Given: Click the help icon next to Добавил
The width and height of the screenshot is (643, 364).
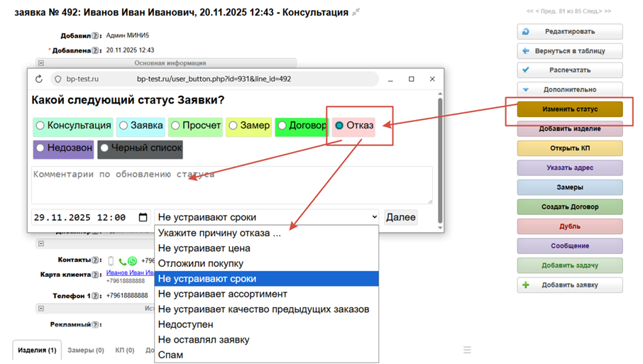Looking at the screenshot, I should tap(96, 36).
